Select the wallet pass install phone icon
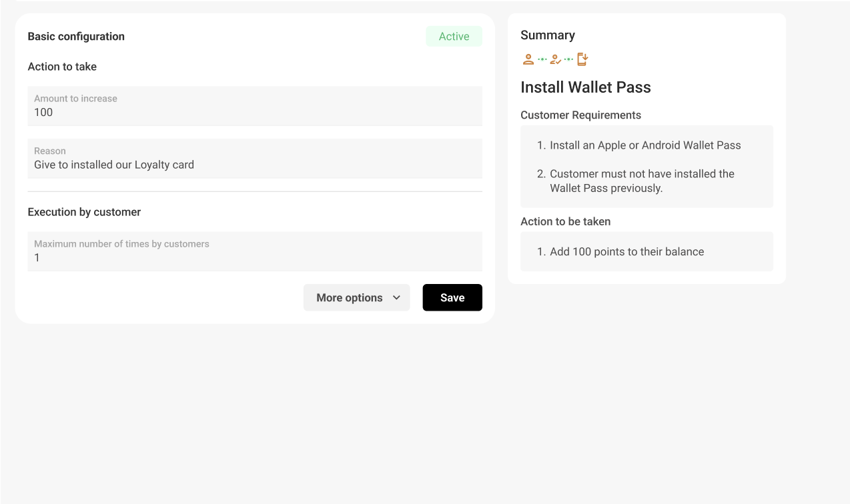Viewport: 850px width, 504px height. coord(582,59)
